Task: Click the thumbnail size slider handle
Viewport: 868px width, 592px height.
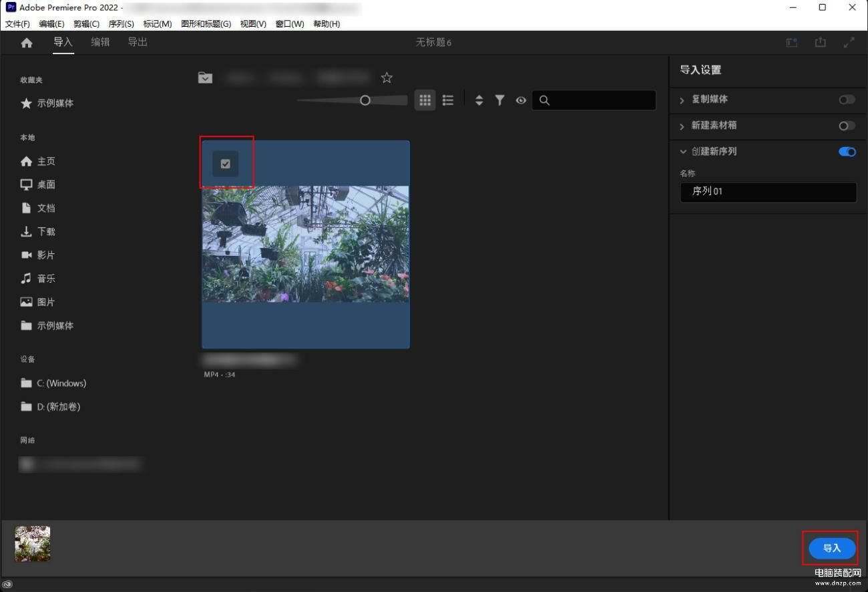Action: pyautogui.click(x=365, y=100)
